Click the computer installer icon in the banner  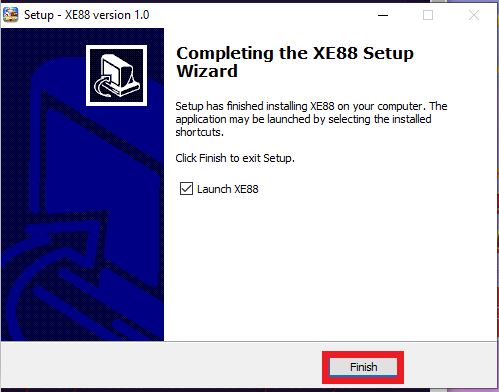pos(116,76)
